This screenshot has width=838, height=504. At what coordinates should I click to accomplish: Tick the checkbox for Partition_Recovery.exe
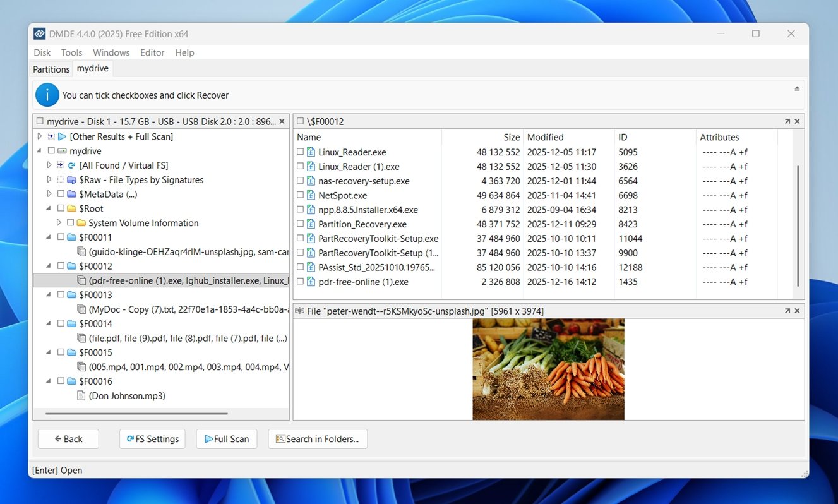pos(301,224)
